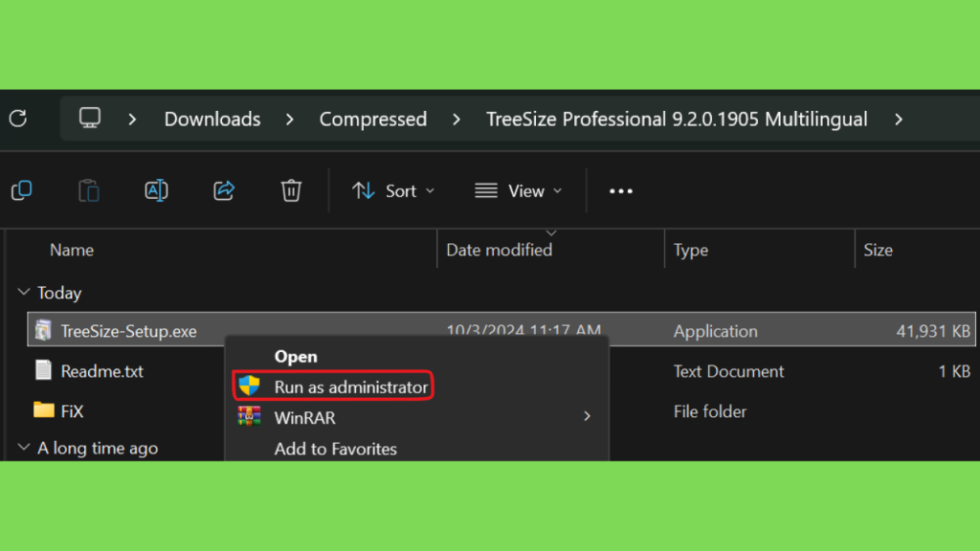Image resolution: width=980 pixels, height=551 pixels.
Task: Sort by Name column header
Action: [72, 250]
